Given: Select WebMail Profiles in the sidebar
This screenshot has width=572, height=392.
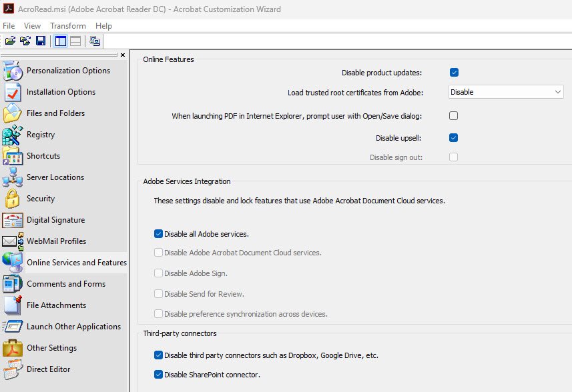Looking at the screenshot, I should [x=56, y=241].
